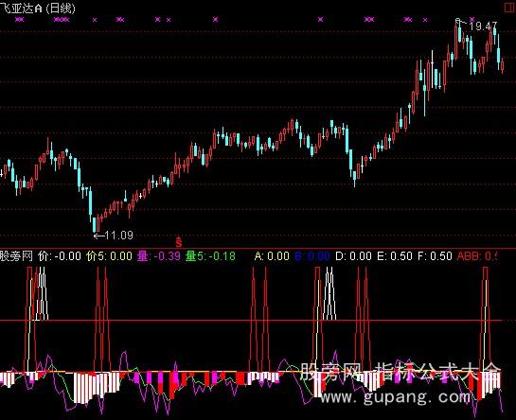Click the red ABB indicator value
Image resolution: width=516 pixels, height=420 pixels.
(x=477, y=256)
